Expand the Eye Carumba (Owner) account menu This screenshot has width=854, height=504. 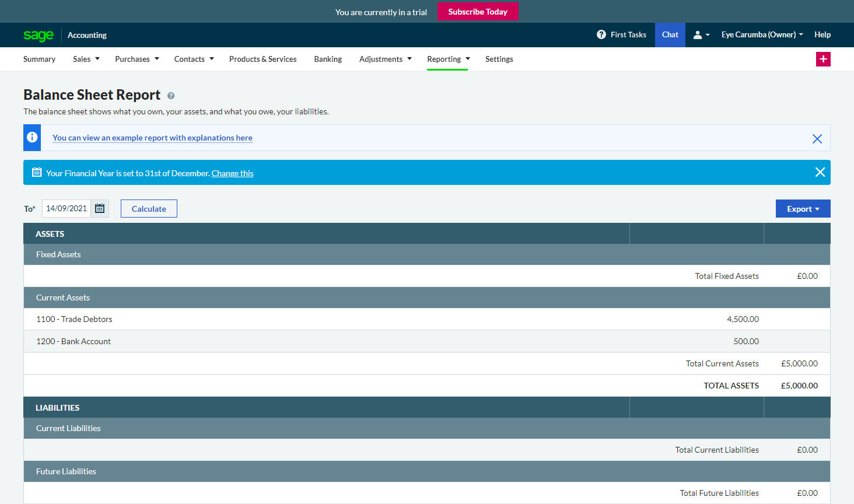click(x=762, y=35)
